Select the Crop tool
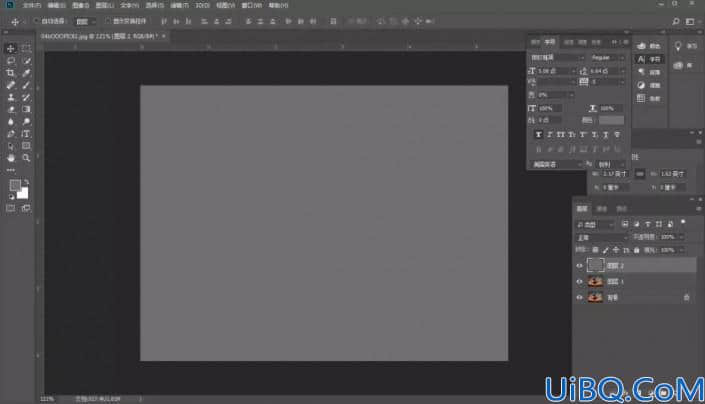Image resolution: width=705 pixels, height=404 pixels. (x=11, y=73)
